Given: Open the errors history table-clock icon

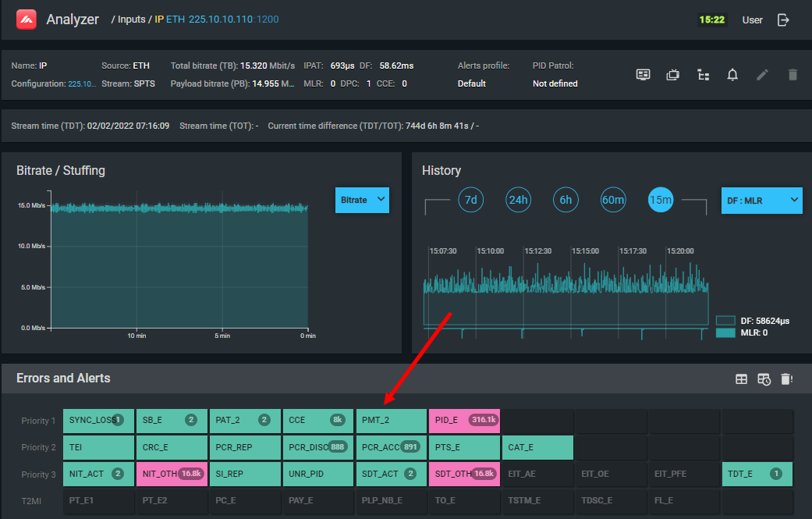Looking at the screenshot, I should click(x=764, y=379).
